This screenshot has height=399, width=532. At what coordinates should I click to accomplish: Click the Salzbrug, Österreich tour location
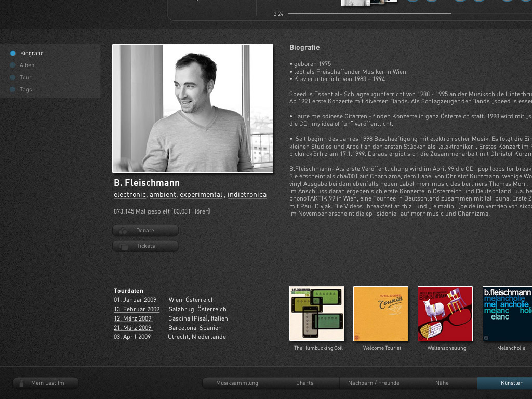click(x=197, y=309)
